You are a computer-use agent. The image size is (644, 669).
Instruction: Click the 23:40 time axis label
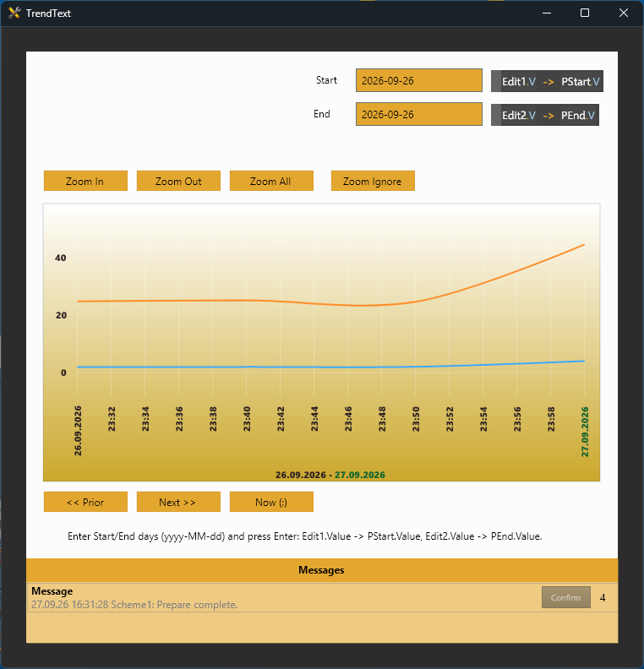[247, 419]
